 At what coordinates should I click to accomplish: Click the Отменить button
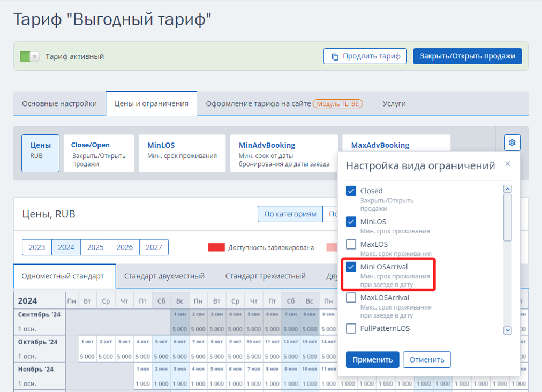(427, 359)
